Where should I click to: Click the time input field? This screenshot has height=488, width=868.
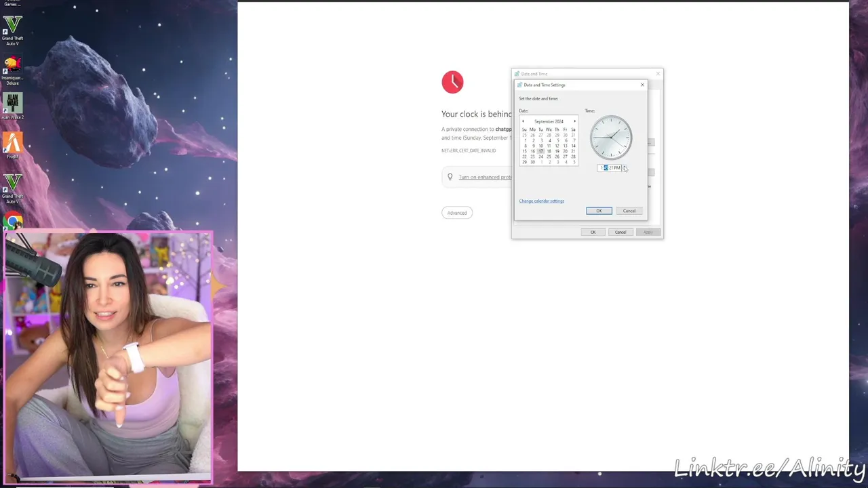pos(609,168)
